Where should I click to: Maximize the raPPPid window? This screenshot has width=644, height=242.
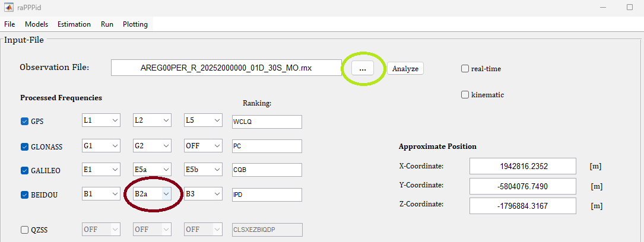tap(630, 8)
